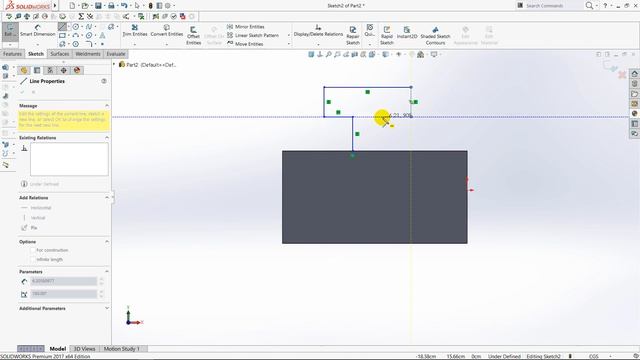This screenshot has height=360, width=640.
Task: Collapse the Add Relations section
Action: (107, 198)
